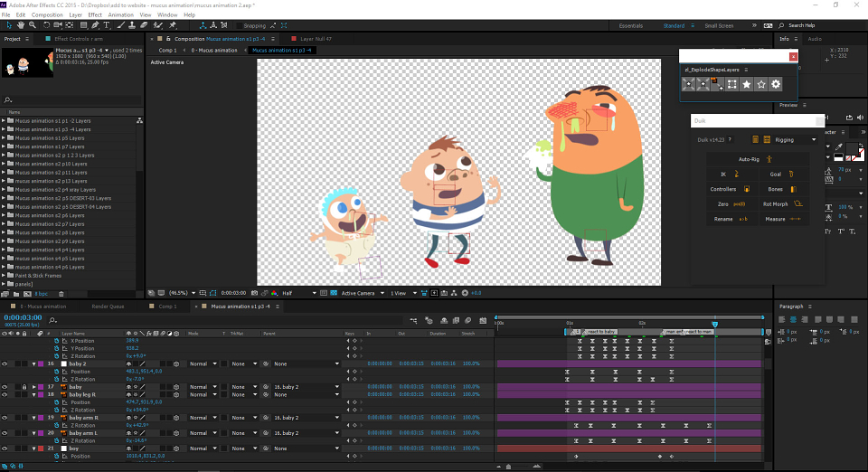Click the take snapshot camera icon in viewer
This screenshot has height=472, width=868.
(255, 293)
